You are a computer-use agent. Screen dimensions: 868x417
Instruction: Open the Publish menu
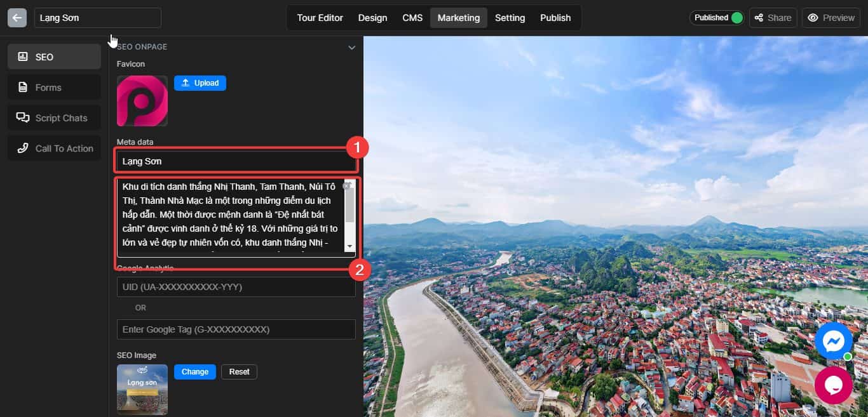click(x=555, y=17)
